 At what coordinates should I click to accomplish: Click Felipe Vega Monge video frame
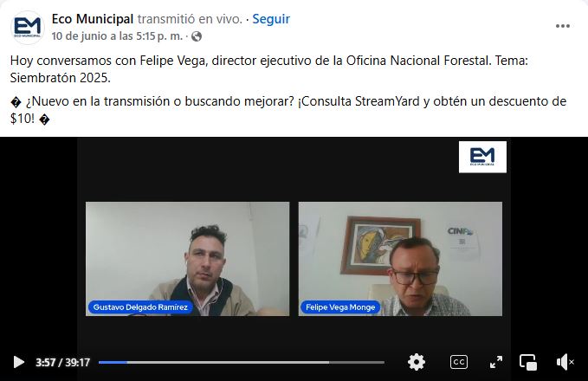(400, 259)
